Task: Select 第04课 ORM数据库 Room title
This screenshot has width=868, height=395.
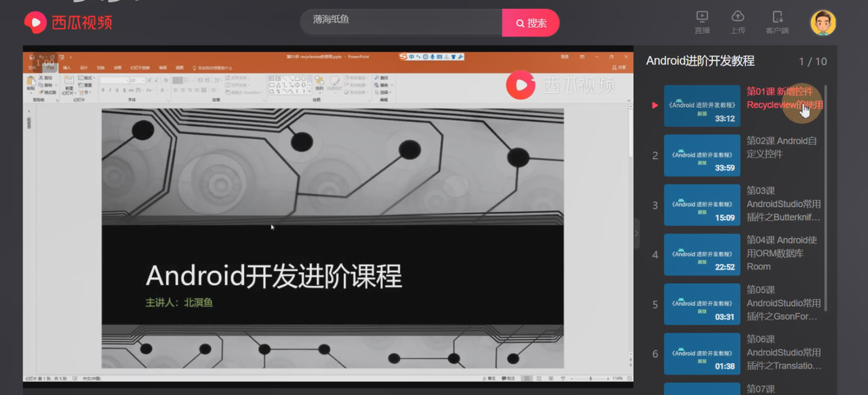Action: pyautogui.click(x=782, y=253)
